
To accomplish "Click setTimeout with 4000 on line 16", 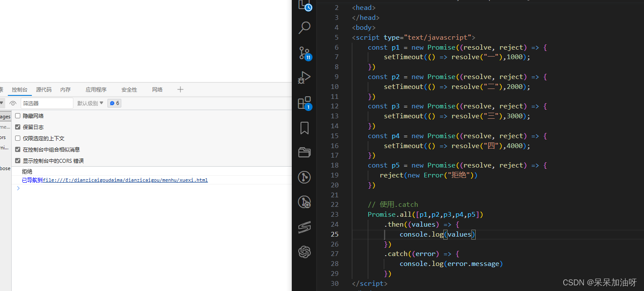I will coord(457,146).
